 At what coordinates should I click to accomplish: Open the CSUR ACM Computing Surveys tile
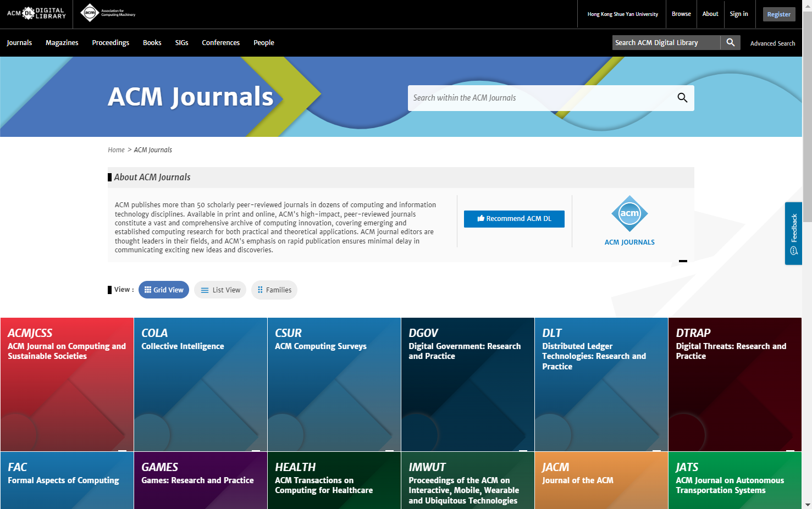pos(334,384)
